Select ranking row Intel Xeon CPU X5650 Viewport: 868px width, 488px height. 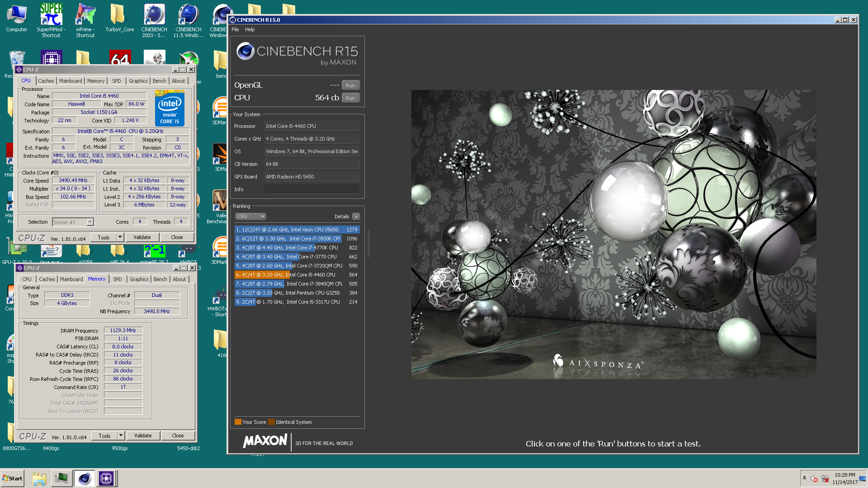(x=297, y=230)
